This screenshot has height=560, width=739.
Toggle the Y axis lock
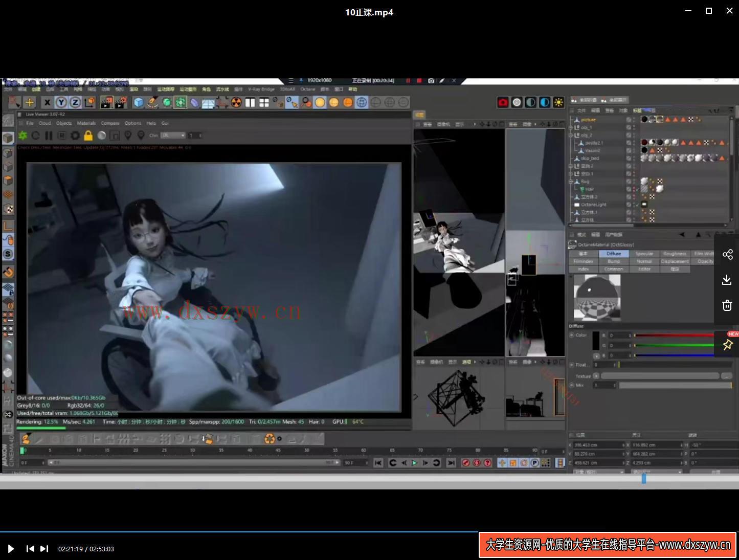click(61, 102)
